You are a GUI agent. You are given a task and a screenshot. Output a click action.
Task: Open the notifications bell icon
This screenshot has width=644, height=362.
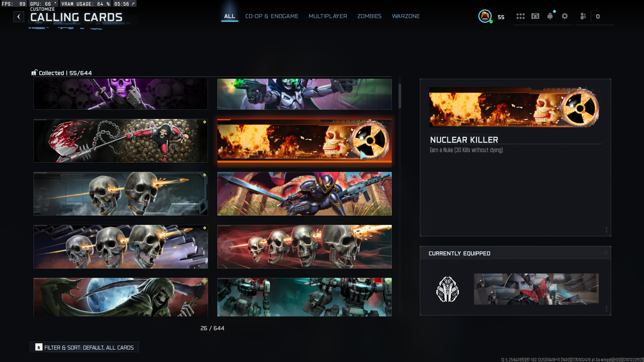[x=550, y=16]
